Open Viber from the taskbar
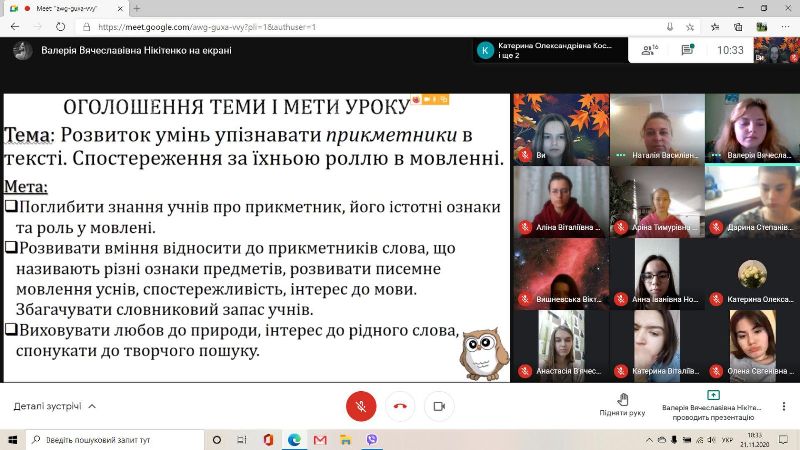800x450 pixels. pyautogui.click(x=372, y=439)
